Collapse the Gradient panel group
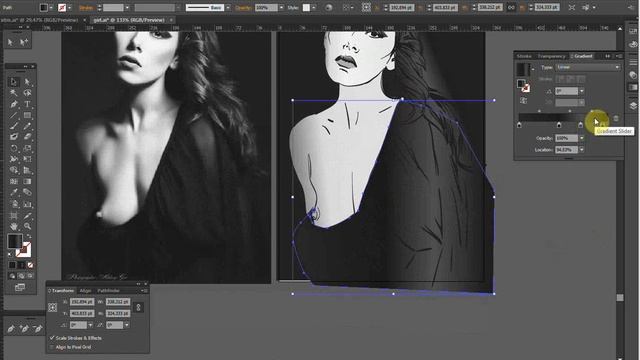The height and width of the screenshot is (360, 640). click(608, 56)
